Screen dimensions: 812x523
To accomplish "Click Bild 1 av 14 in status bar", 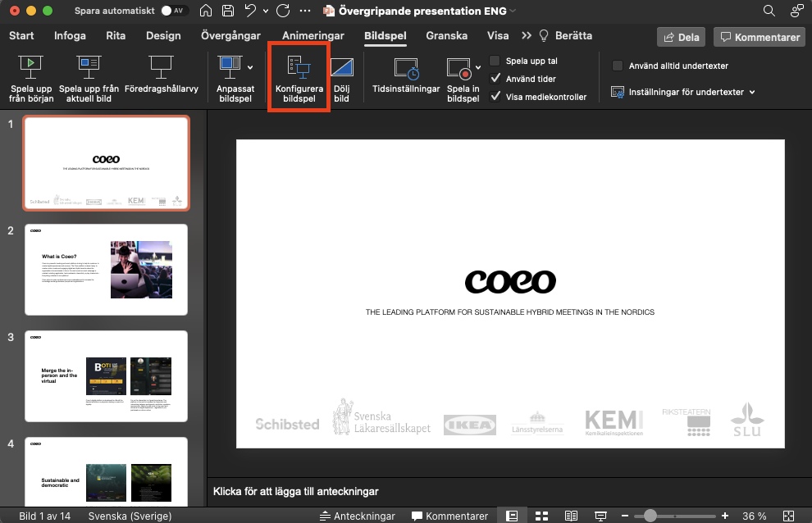I will (x=44, y=516).
